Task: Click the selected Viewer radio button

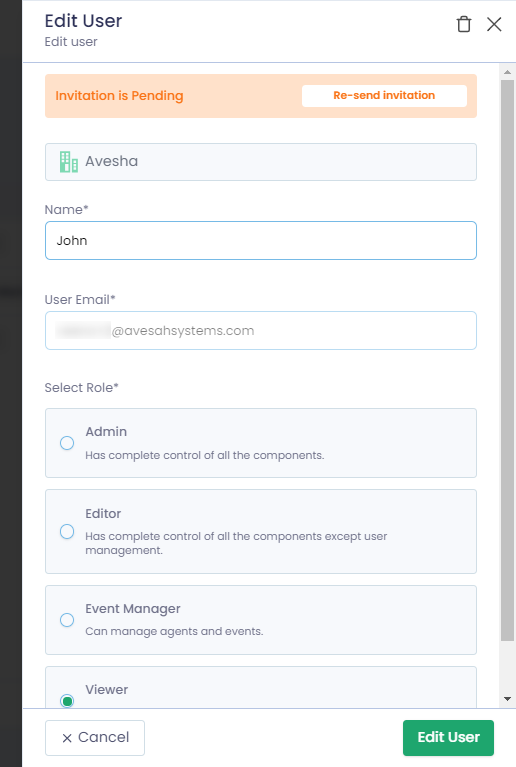Action: (x=67, y=701)
